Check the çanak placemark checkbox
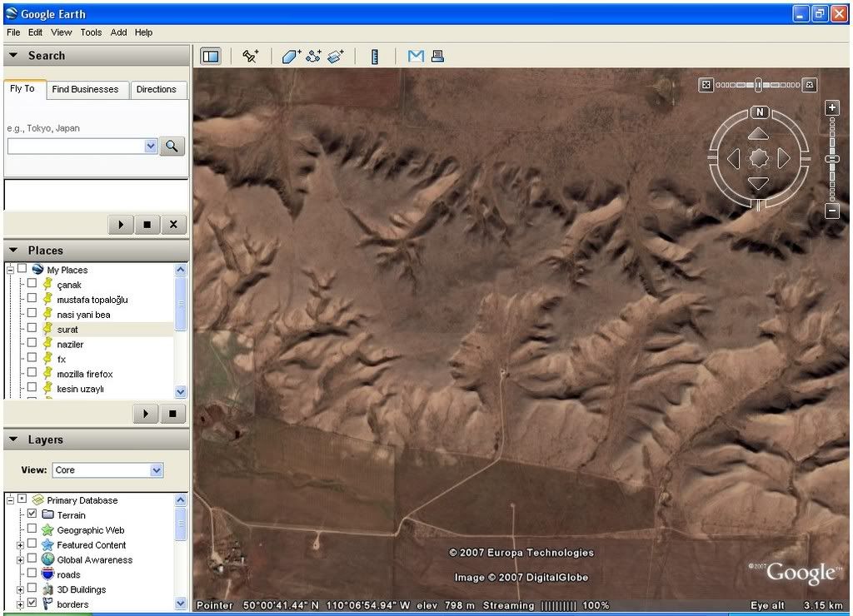The height and width of the screenshot is (616, 853). click(32, 283)
